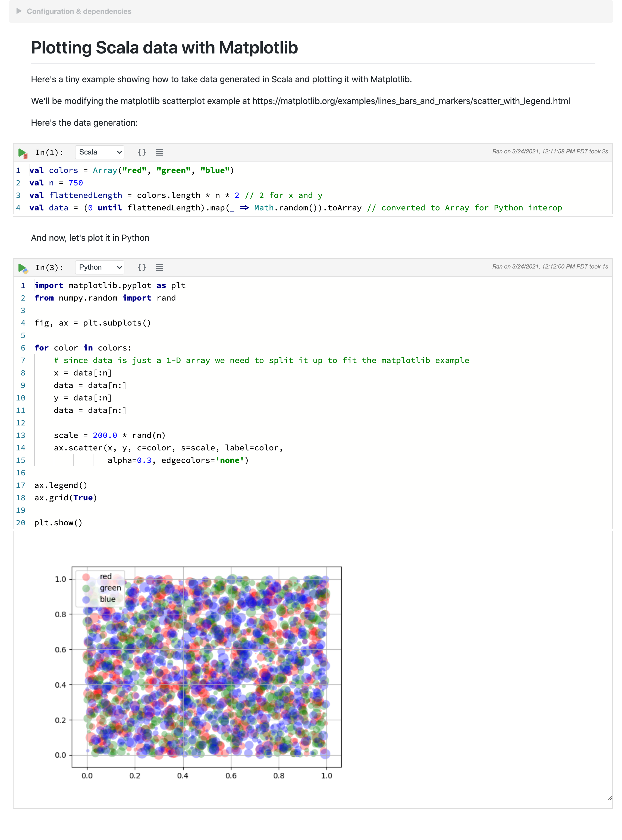Open the hamburger menu on the Scala cell
622x840 pixels.
tap(159, 152)
